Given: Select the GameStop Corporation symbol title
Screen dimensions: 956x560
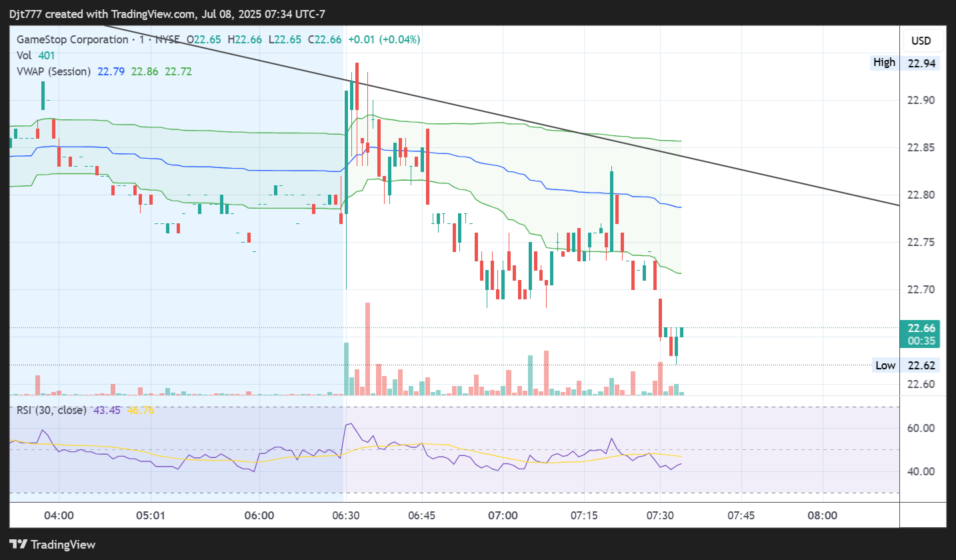Looking at the screenshot, I should [73, 40].
